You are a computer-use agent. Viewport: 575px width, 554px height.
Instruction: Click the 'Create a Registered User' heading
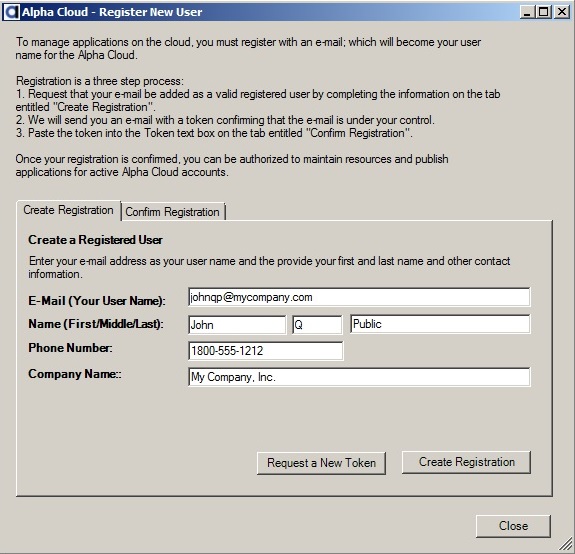click(95, 240)
